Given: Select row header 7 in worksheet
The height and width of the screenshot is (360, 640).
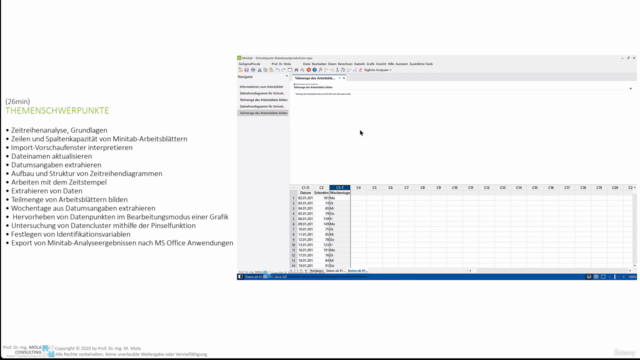Looking at the screenshot, I should pyautogui.click(x=293, y=229).
